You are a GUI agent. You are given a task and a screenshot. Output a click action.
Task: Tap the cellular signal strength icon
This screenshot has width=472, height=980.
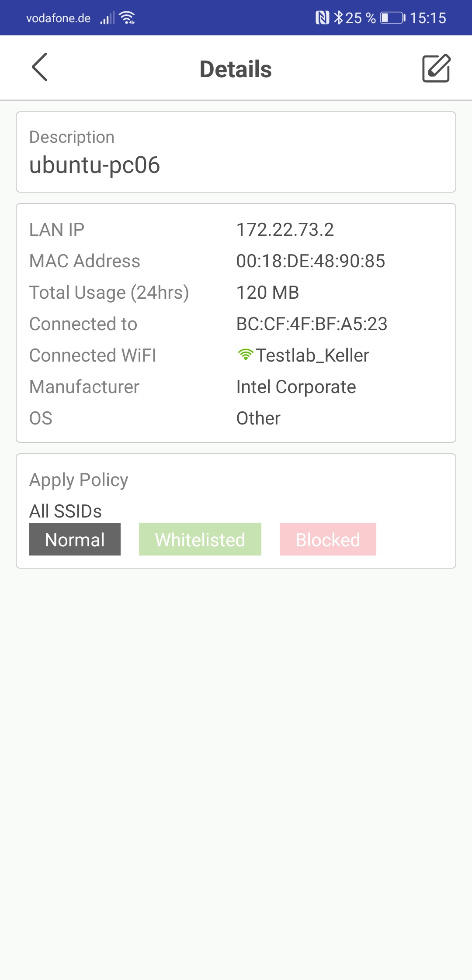click(107, 18)
